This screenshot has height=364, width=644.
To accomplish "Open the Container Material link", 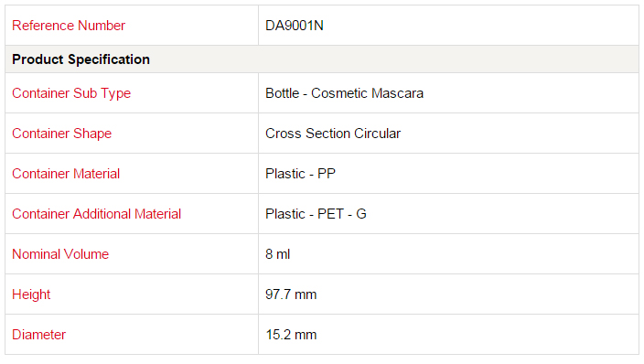I will pyautogui.click(x=66, y=174).
